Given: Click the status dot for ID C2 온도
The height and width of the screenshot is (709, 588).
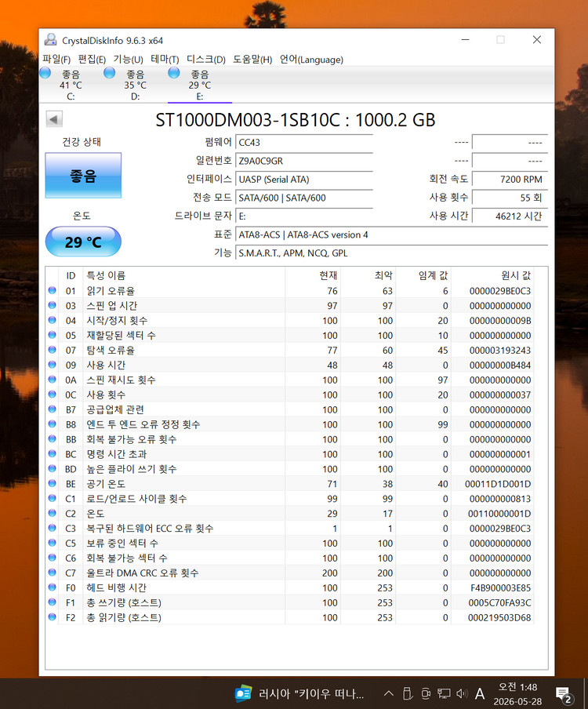Looking at the screenshot, I should (52, 513).
